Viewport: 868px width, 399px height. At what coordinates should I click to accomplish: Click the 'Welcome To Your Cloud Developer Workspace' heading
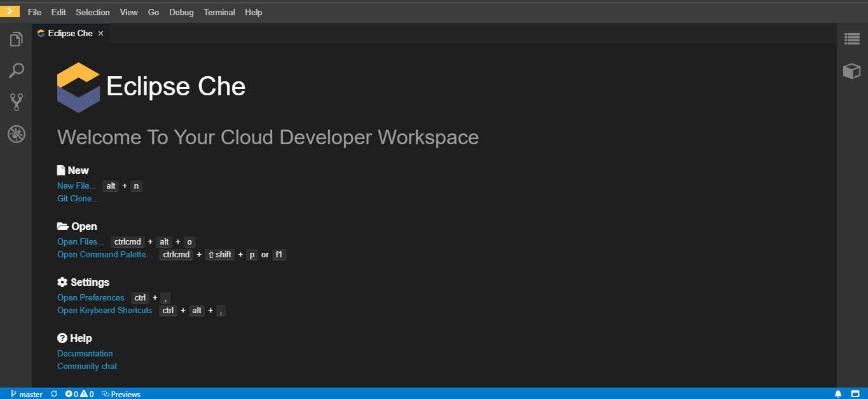pyautogui.click(x=268, y=137)
